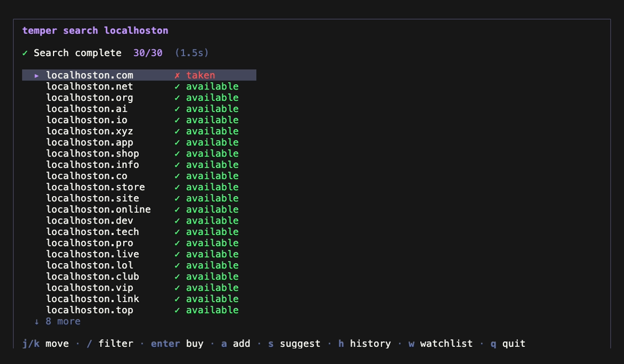Select the localhoston.org domain row
The image size is (624, 364).
[x=139, y=98]
